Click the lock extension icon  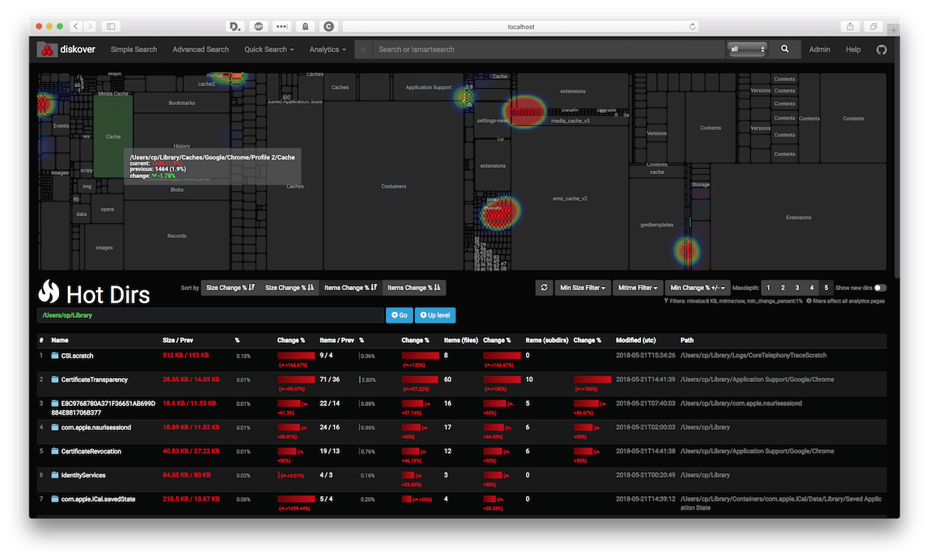coord(305,26)
